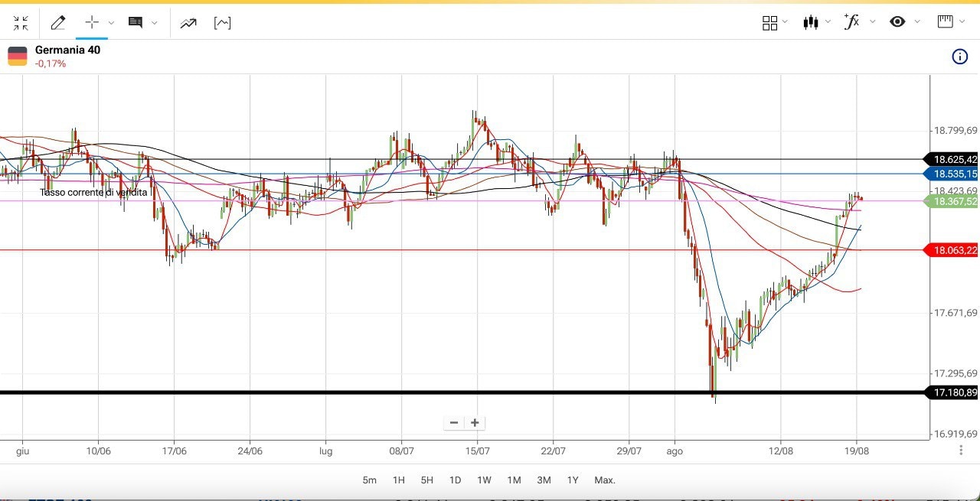Select the 1H timeframe
The width and height of the screenshot is (980, 501).
tap(398, 480)
